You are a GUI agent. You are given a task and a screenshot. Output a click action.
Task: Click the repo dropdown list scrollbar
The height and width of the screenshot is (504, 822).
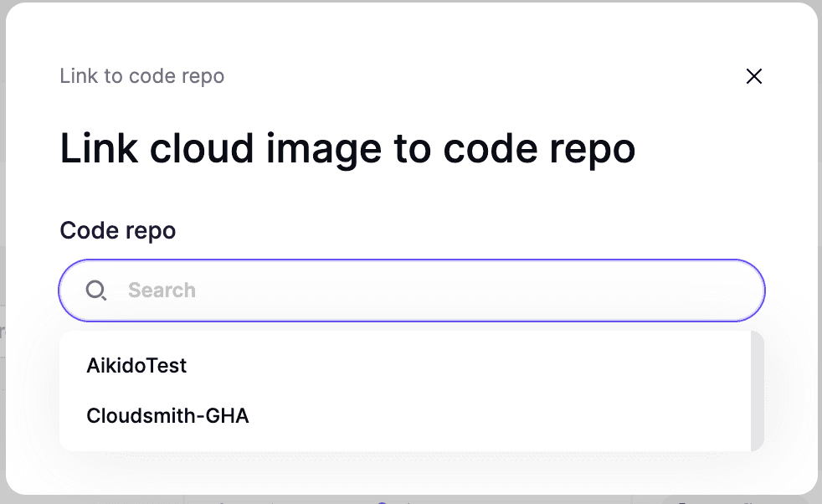757,391
